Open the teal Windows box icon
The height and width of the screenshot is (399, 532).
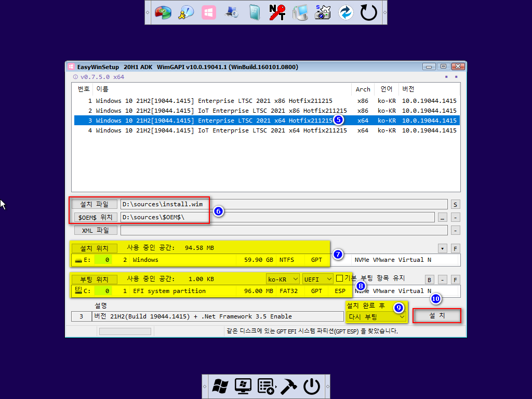255,12
